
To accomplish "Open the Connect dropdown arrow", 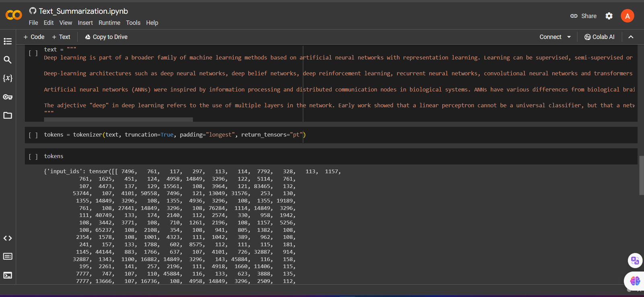I will tap(569, 37).
